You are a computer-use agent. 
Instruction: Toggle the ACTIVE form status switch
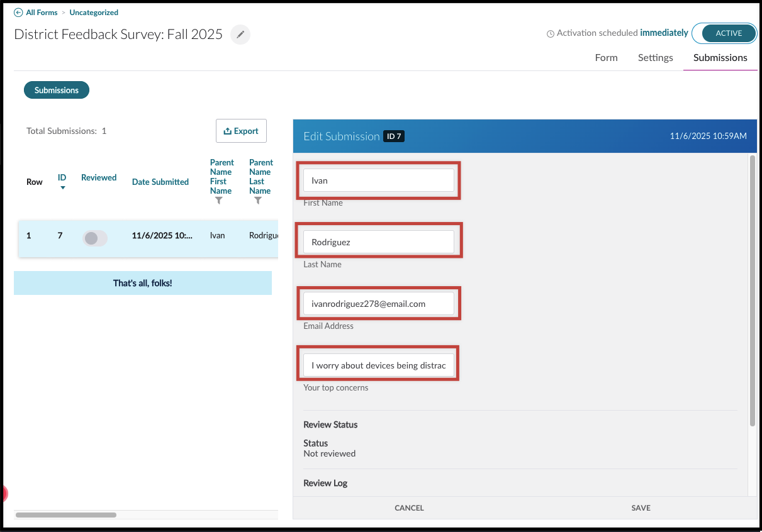724,33
